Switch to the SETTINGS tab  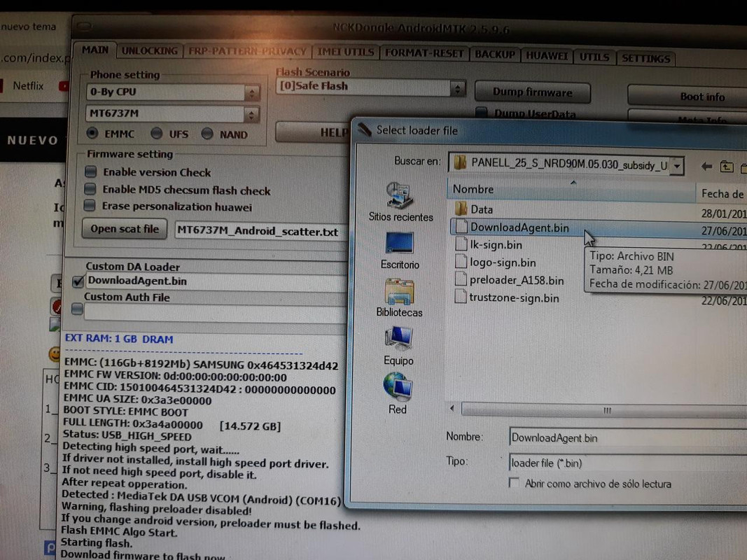coord(645,59)
